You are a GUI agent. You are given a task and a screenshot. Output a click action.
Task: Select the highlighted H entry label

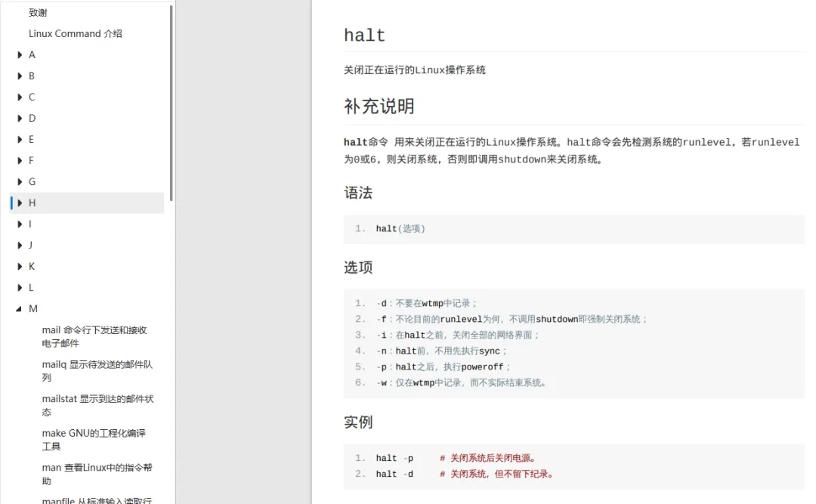(32, 203)
